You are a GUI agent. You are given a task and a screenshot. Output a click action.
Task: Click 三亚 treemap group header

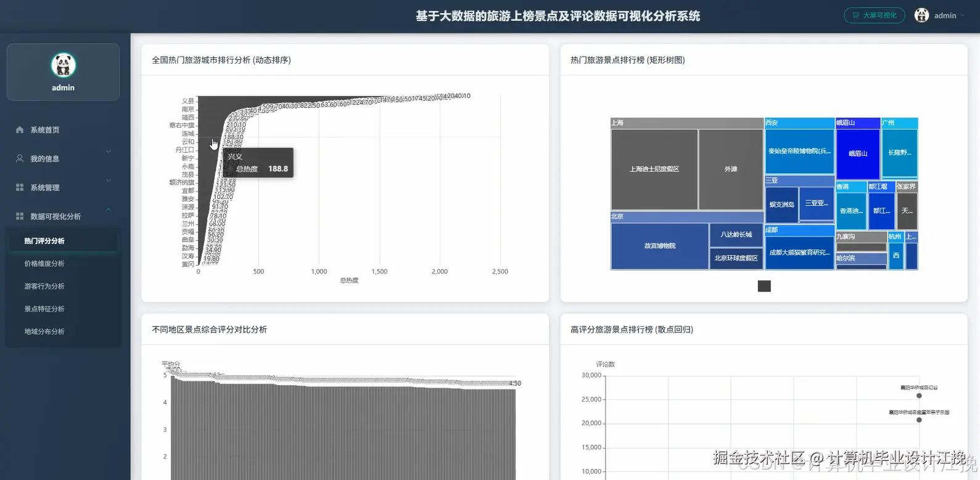799,181
